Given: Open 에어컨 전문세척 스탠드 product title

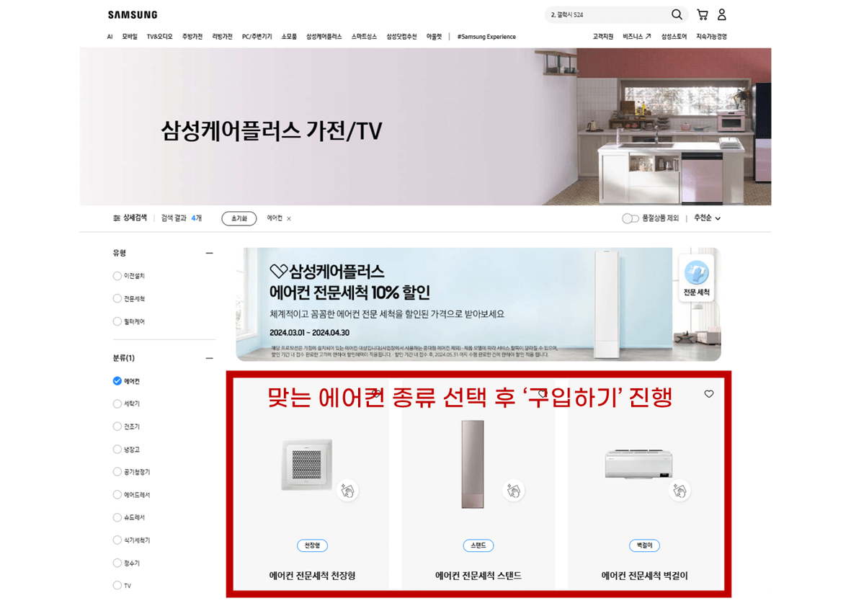Looking at the screenshot, I should tap(478, 576).
